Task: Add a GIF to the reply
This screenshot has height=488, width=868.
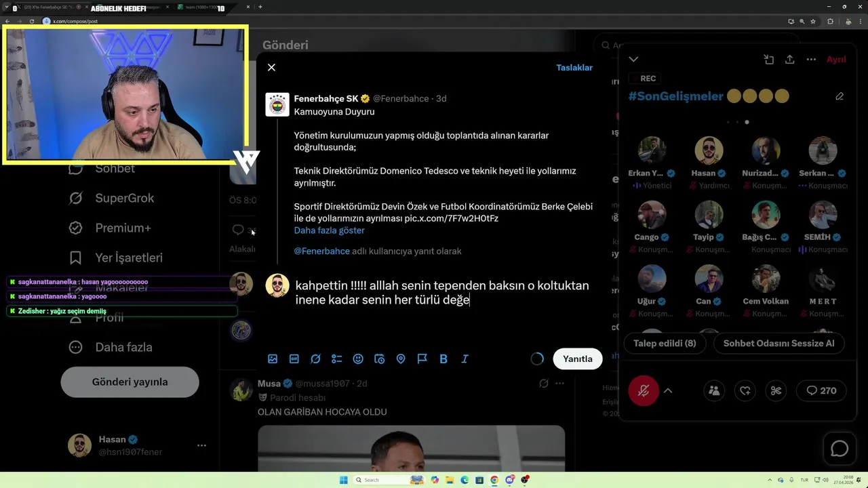Action: click(294, 359)
